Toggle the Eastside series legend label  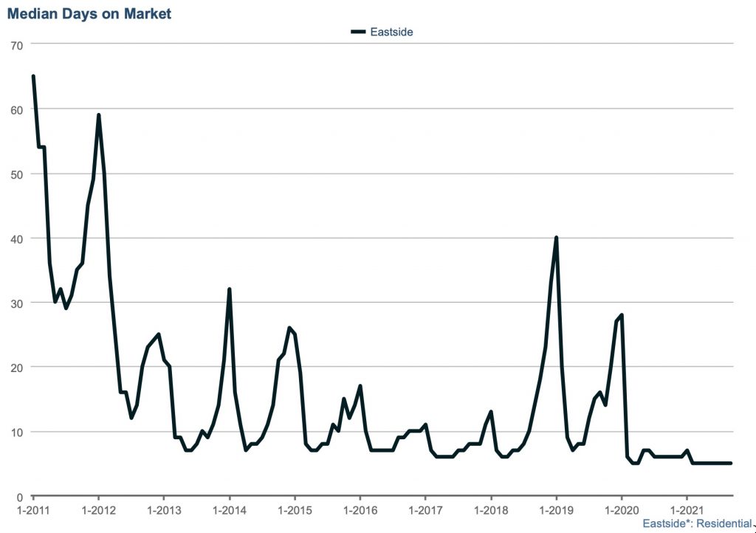tap(391, 32)
